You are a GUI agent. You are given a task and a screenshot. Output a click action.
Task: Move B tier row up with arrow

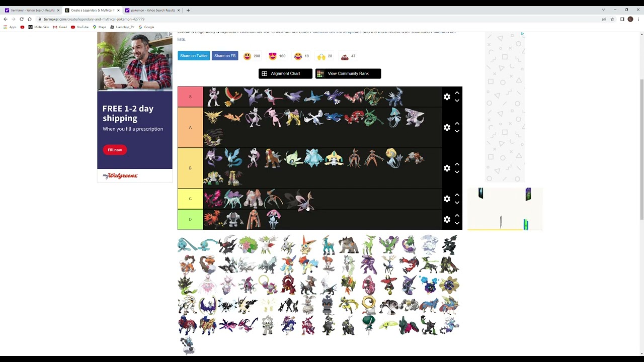[x=457, y=164]
